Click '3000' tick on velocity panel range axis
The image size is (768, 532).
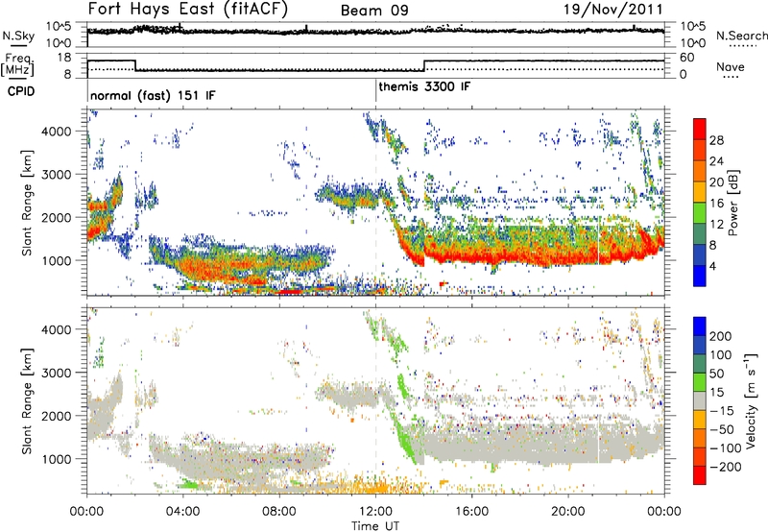pos(57,373)
